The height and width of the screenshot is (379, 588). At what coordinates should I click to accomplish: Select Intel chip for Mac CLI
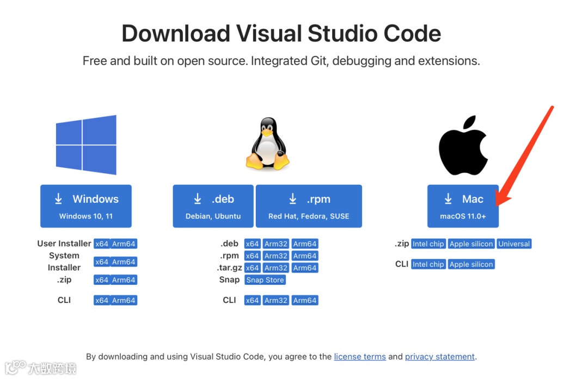428,264
